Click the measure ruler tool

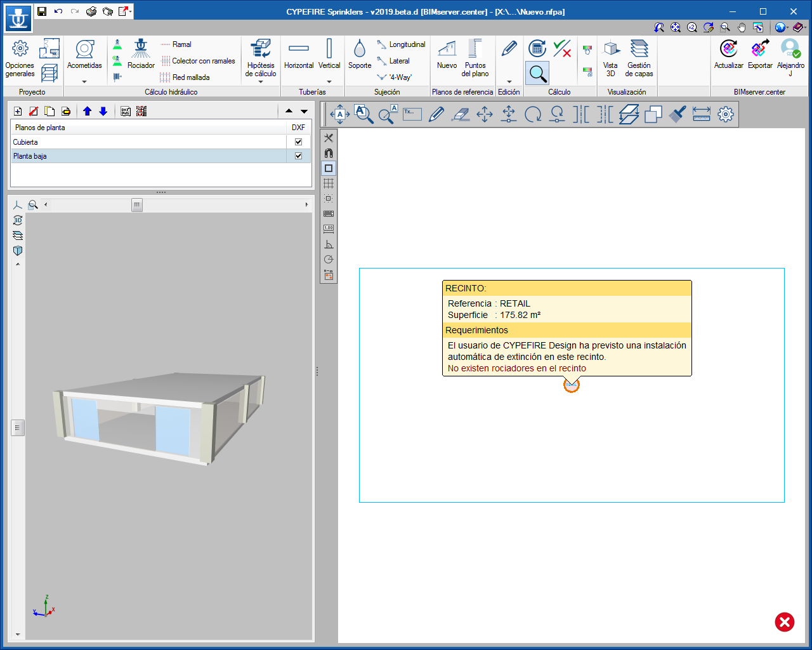point(702,114)
